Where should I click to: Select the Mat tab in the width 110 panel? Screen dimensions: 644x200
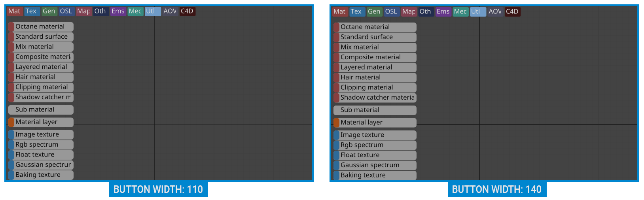pyautogui.click(x=15, y=11)
